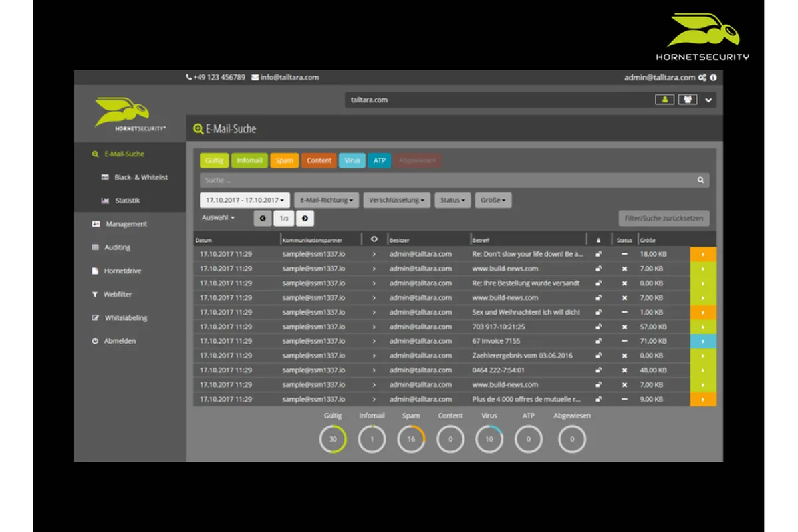The height and width of the screenshot is (532, 798).
Task: Click the 1/3 page indicator
Action: point(283,218)
